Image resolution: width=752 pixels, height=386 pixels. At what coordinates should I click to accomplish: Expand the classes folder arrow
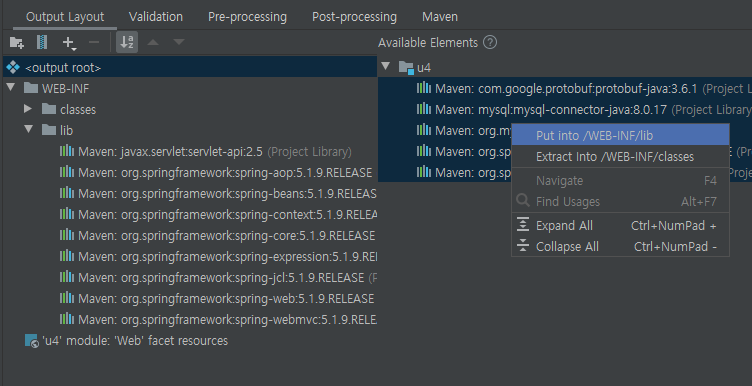(x=28, y=109)
